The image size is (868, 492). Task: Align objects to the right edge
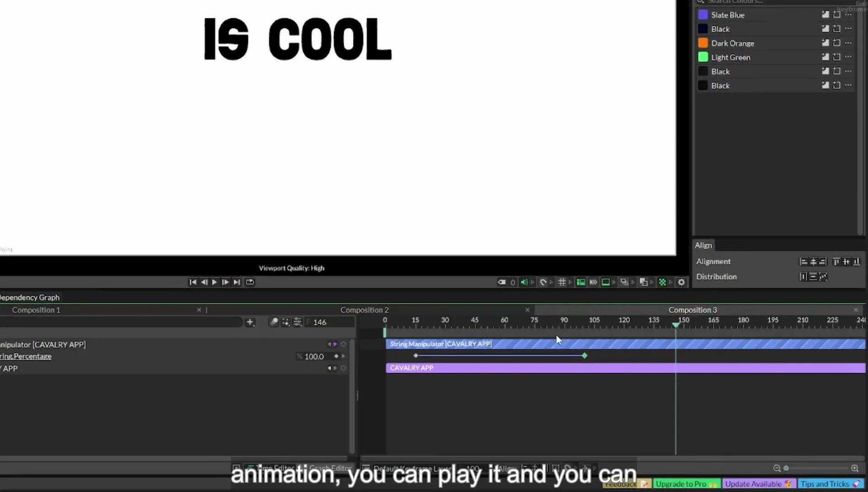click(x=823, y=261)
